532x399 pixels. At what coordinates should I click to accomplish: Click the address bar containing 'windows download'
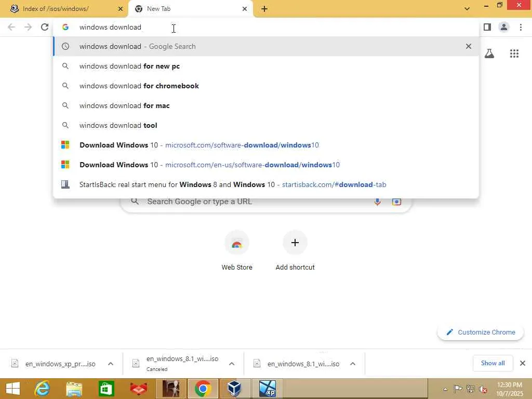[266, 27]
